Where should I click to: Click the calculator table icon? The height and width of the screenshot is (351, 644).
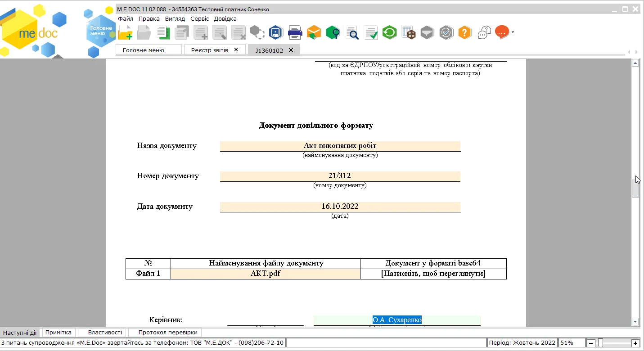pyautogui.click(x=409, y=33)
